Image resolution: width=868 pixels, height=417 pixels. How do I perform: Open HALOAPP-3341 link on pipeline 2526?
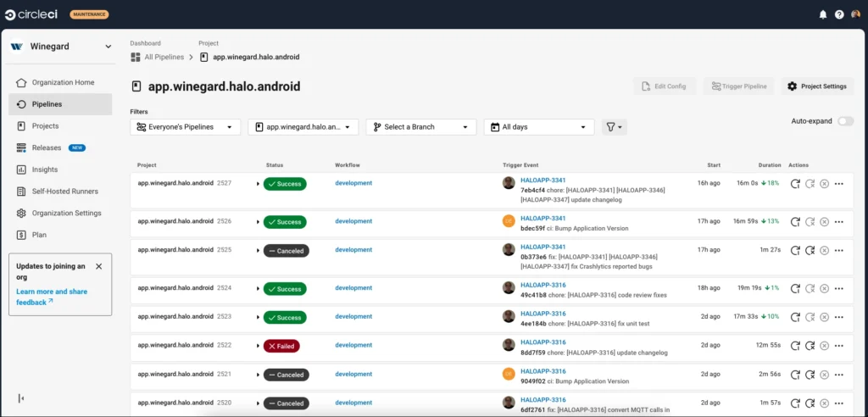[543, 218]
